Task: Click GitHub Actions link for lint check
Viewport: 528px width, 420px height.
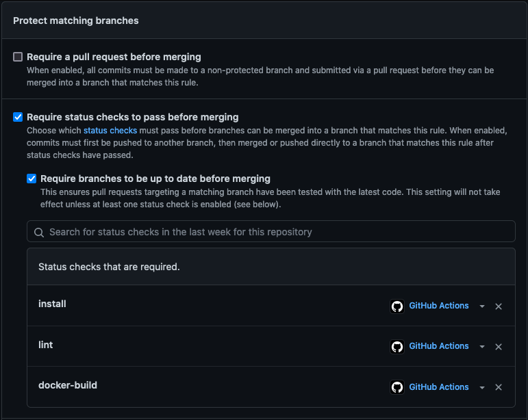Action: (439, 346)
